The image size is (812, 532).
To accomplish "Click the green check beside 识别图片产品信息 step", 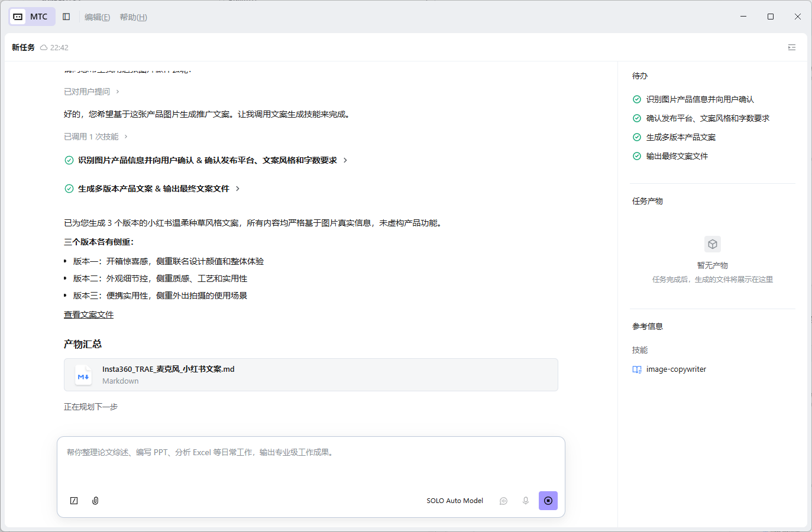I will pyautogui.click(x=69, y=160).
